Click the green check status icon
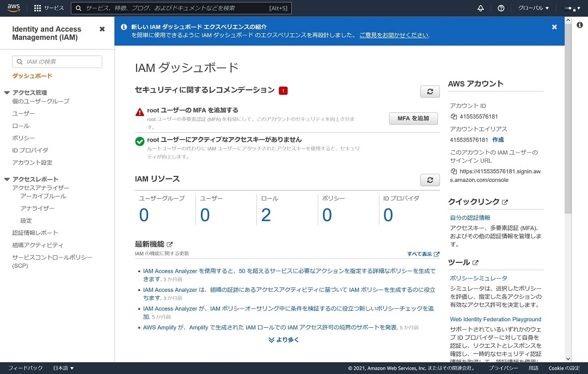The height and width of the screenshot is (374, 588). pyautogui.click(x=139, y=141)
